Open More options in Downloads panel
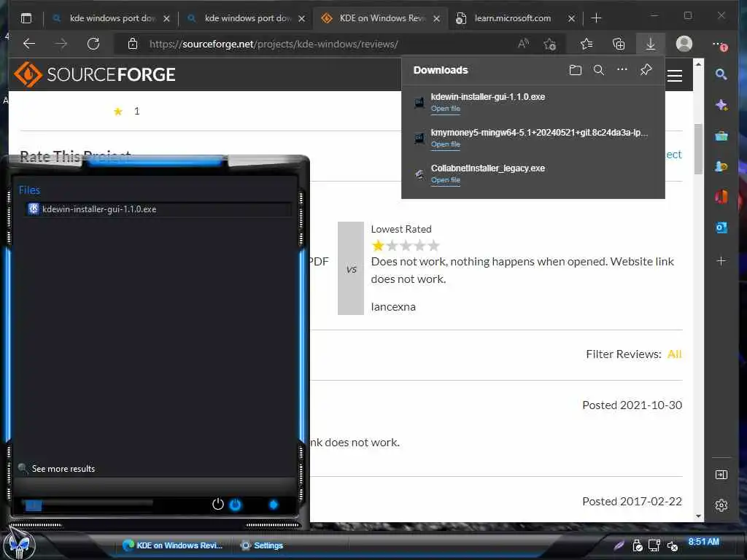Screen dimensions: 747x560 click(622, 69)
